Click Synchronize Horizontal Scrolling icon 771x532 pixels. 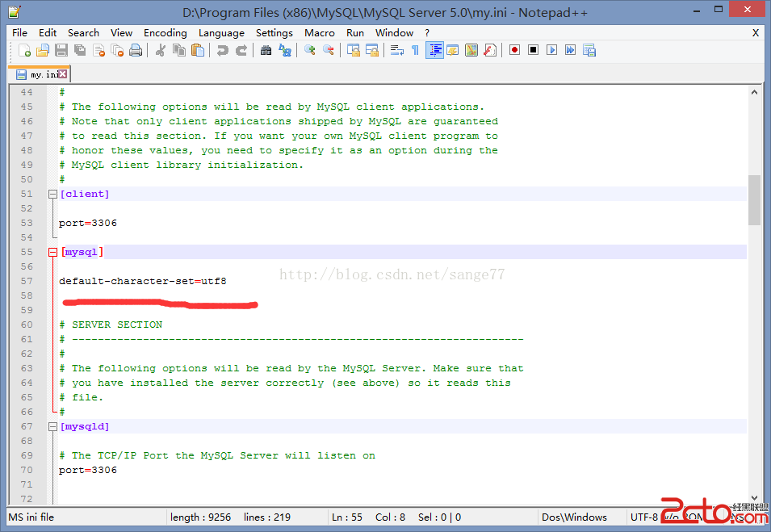click(371, 50)
